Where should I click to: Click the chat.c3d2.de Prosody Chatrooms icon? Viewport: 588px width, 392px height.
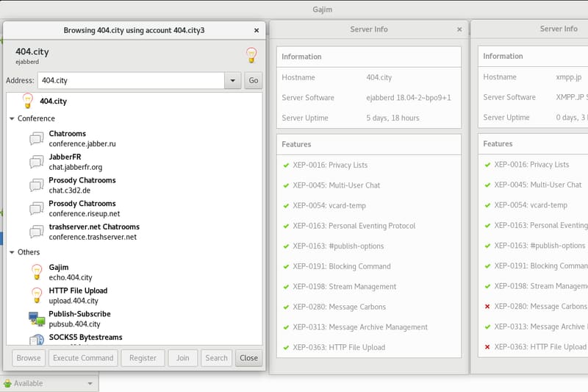[36, 185]
